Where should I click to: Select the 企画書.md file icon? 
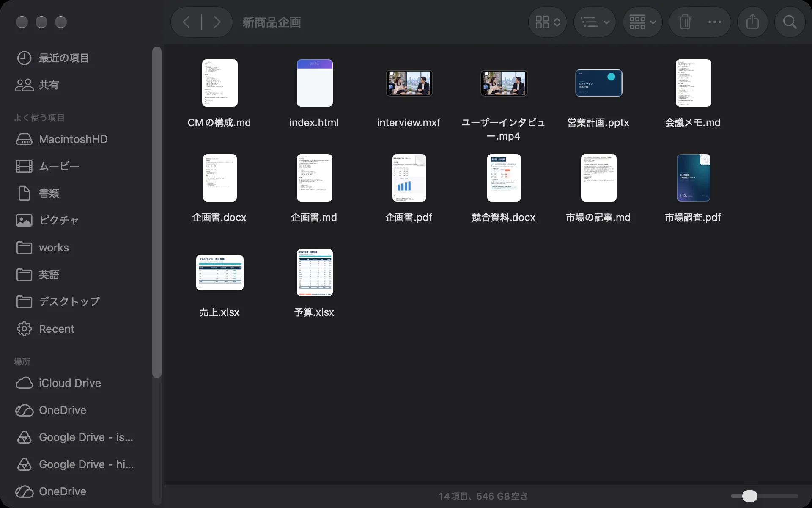tap(315, 178)
